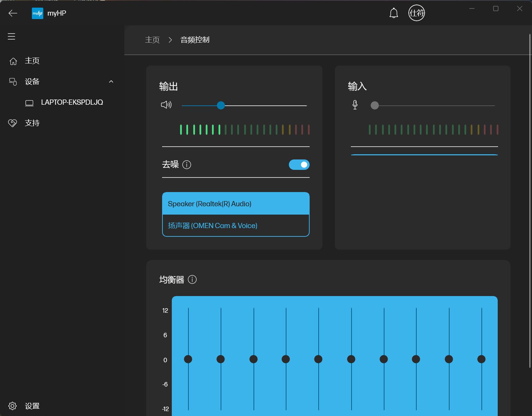
Task: Click the speaker icon under 输出
Action: (x=166, y=105)
